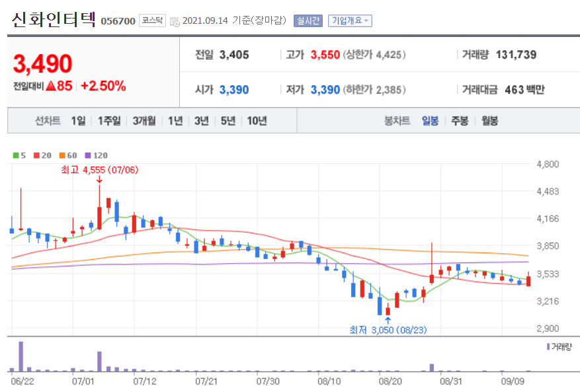This screenshot has width=580, height=392.
Task: Click the current price 3,490
Action: tap(42, 63)
